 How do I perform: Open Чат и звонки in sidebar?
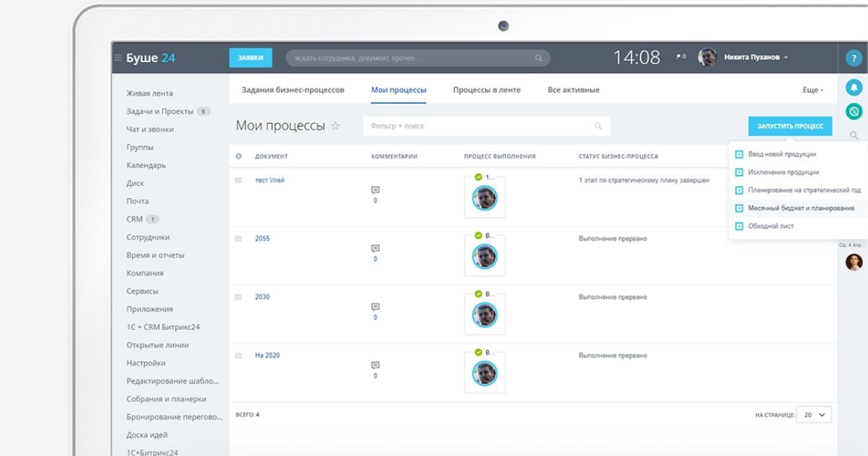pos(150,130)
